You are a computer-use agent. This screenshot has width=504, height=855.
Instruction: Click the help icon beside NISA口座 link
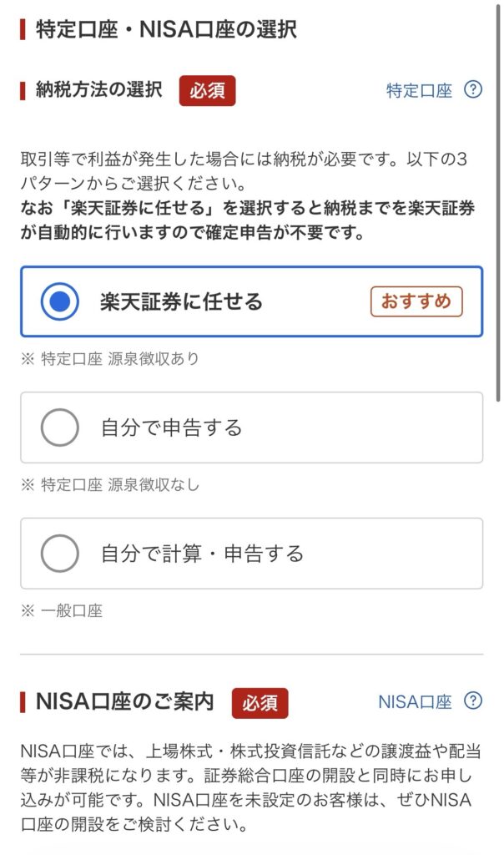[473, 701]
